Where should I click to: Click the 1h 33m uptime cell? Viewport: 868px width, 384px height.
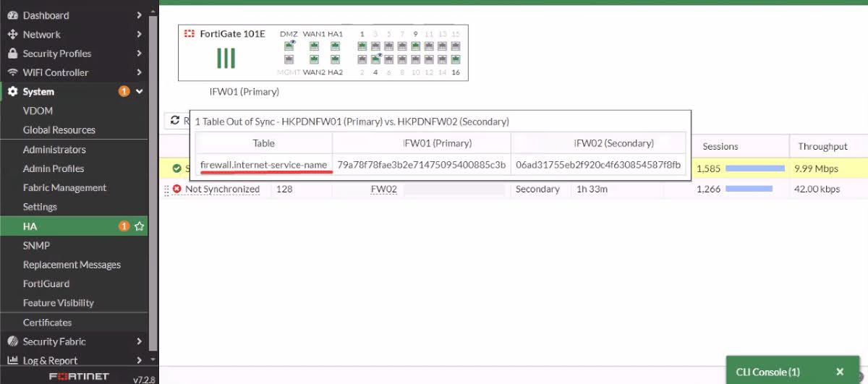tap(592, 189)
